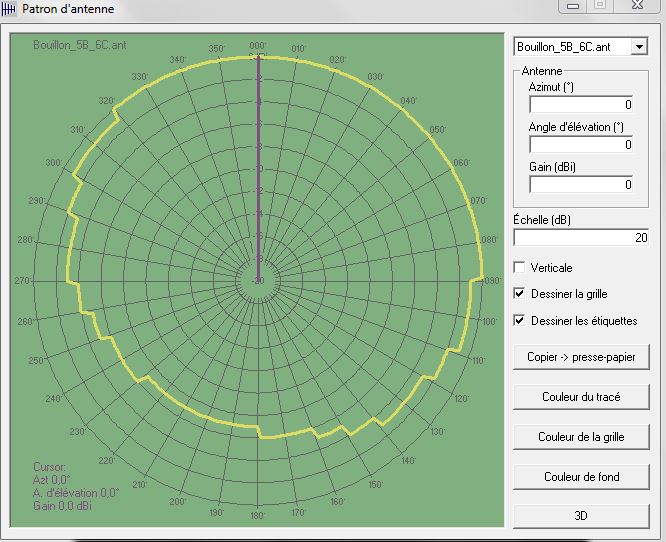
Task: Click the 000° label atop the plot
Action: [x=257, y=45]
